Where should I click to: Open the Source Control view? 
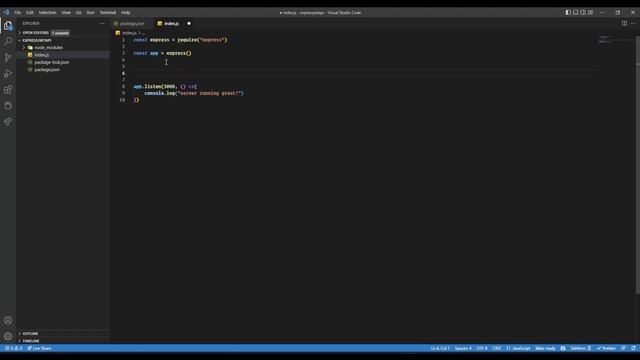point(8,58)
